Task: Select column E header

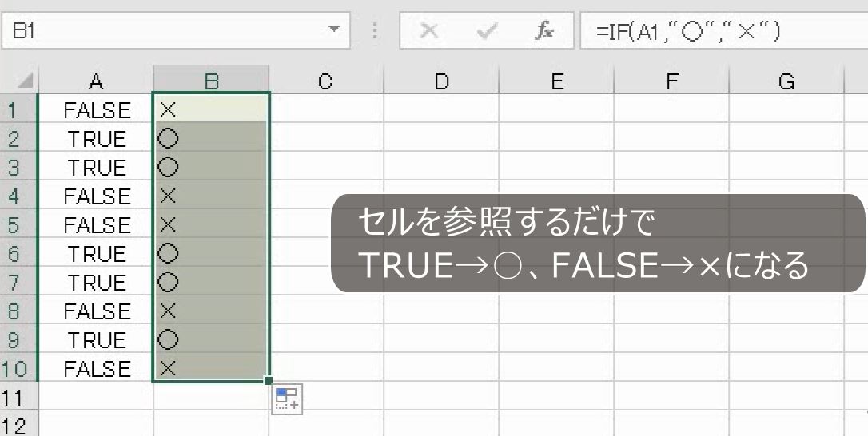Action: tap(556, 81)
